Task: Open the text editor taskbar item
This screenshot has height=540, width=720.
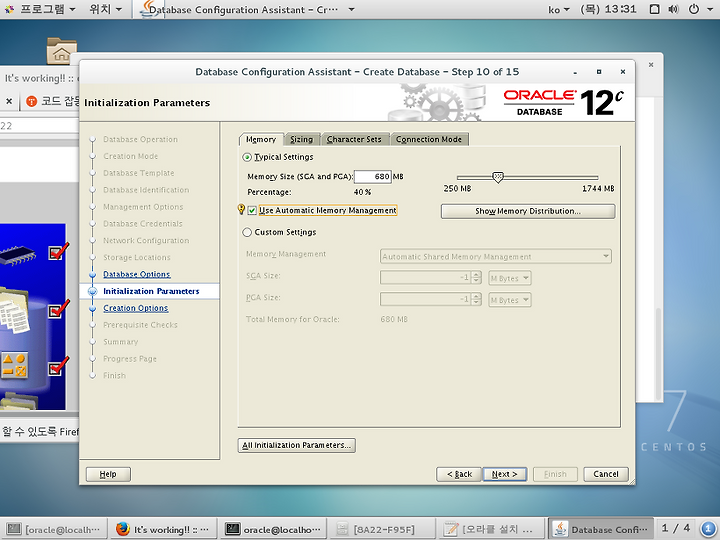Action: click(x=491, y=529)
